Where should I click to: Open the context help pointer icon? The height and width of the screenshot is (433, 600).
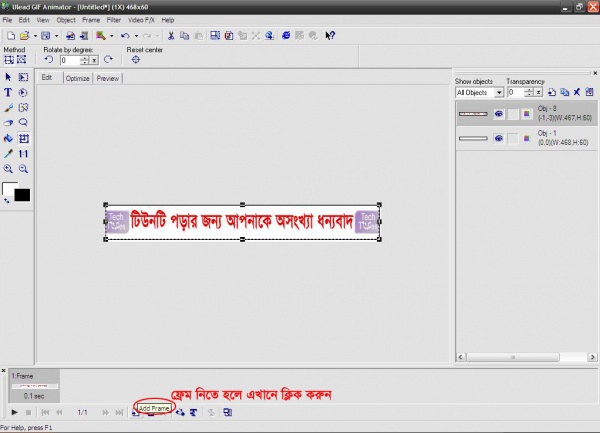[330, 36]
